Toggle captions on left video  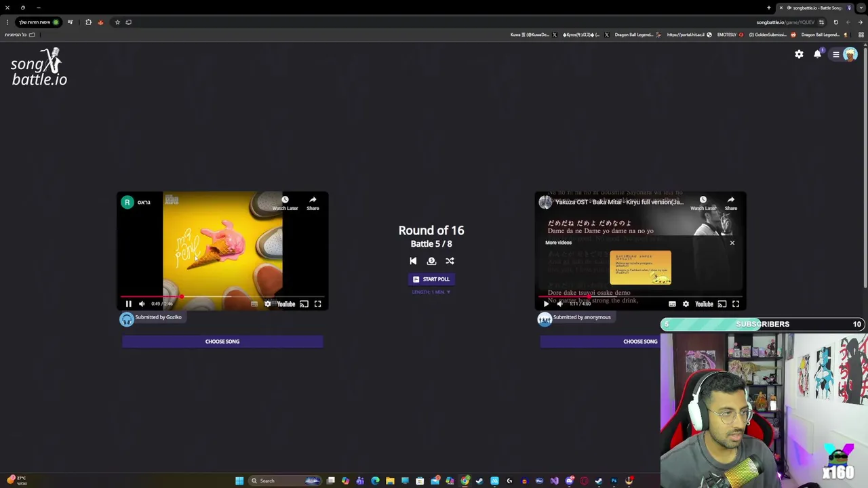point(254,304)
